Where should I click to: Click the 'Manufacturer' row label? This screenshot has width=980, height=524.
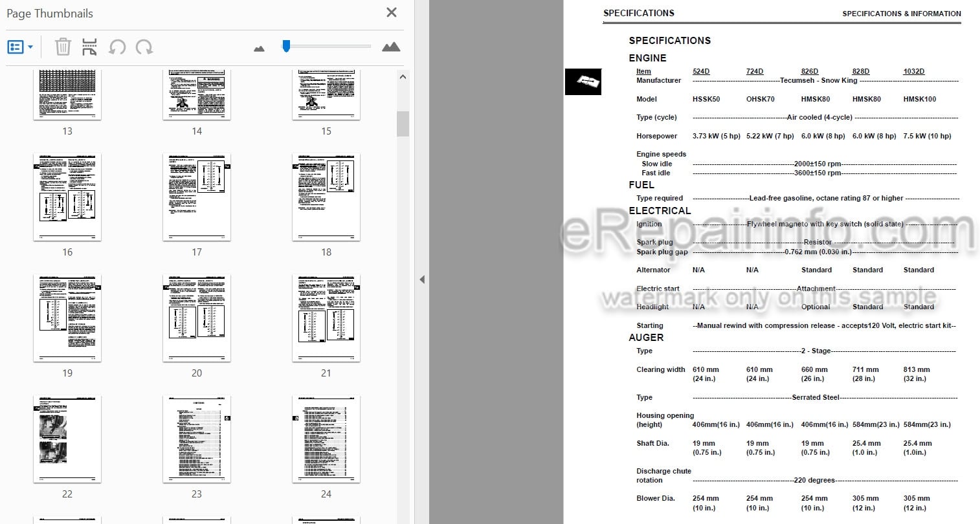659,80
